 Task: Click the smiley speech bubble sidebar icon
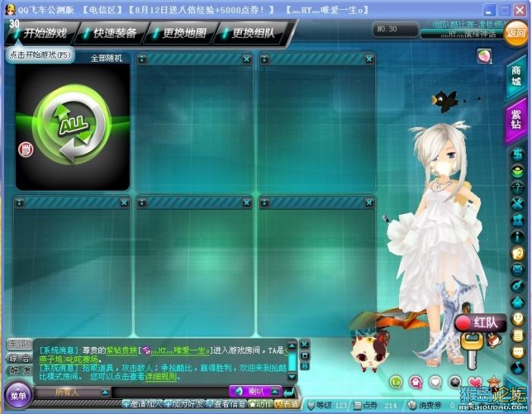[x=518, y=319]
